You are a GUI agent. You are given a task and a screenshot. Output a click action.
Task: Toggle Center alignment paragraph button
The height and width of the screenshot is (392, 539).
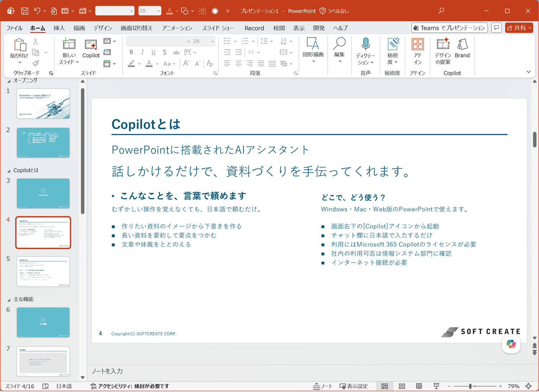[x=238, y=64]
